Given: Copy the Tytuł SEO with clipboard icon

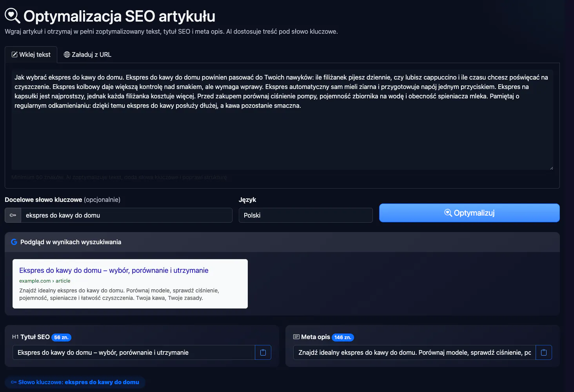Looking at the screenshot, I should 263,352.
